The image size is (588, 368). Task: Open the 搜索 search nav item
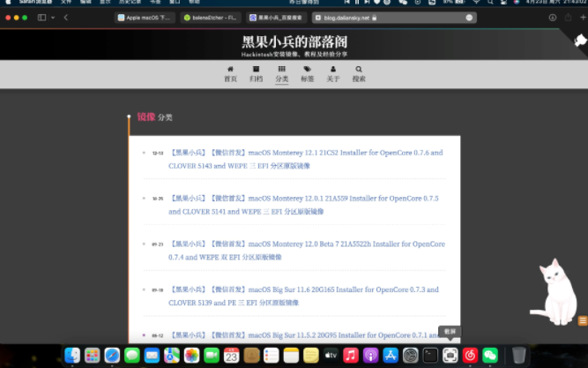[359, 74]
